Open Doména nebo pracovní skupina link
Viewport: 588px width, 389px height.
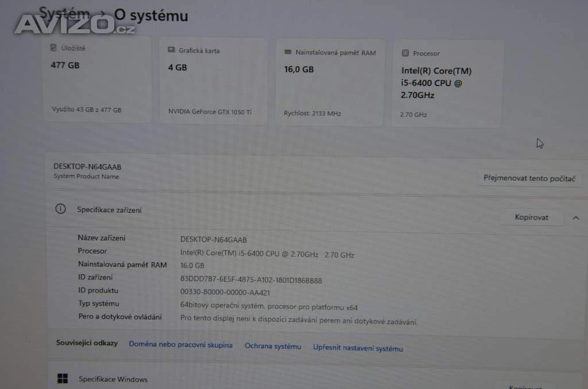(x=180, y=344)
